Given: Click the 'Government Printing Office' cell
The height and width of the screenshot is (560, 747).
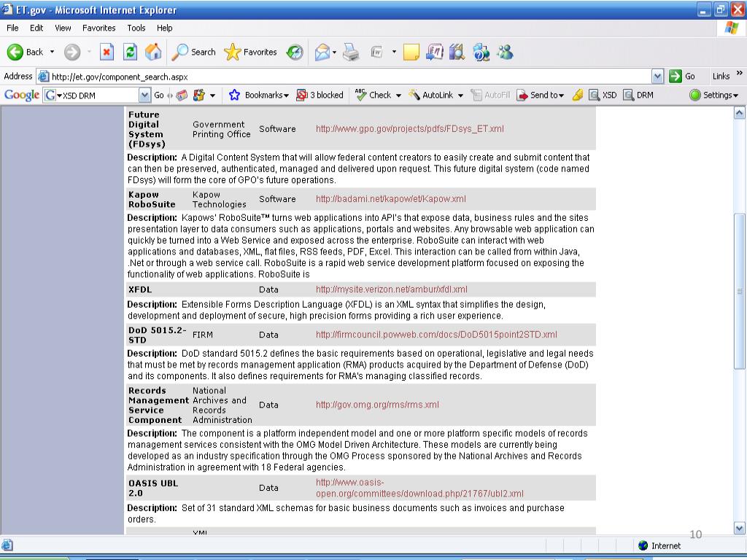Looking at the screenshot, I should pos(222,129).
